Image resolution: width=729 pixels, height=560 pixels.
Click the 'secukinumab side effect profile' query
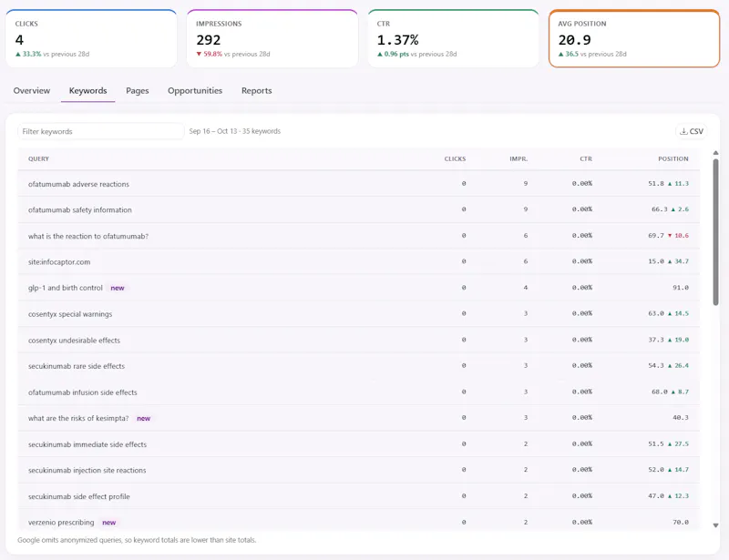click(79, 496)
